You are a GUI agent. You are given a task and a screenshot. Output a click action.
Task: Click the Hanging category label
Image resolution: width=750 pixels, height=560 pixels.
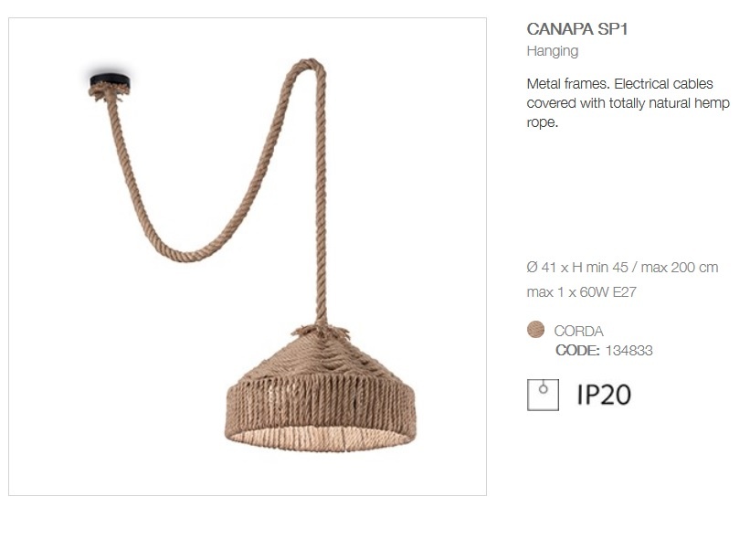click(x=553, y=50)
